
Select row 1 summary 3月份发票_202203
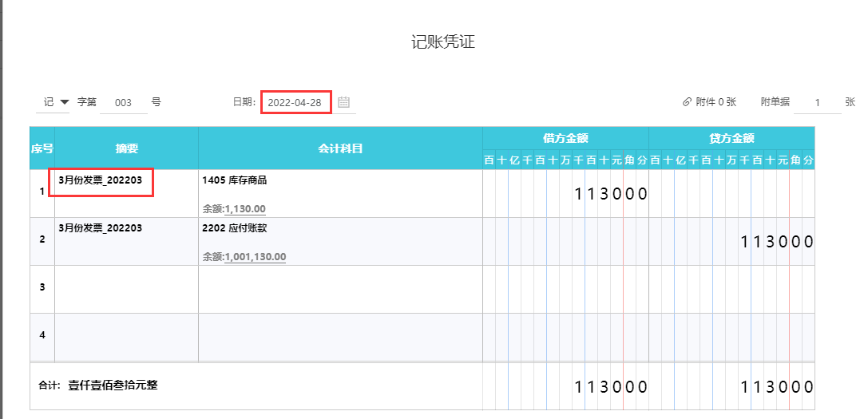pos(101,180)
